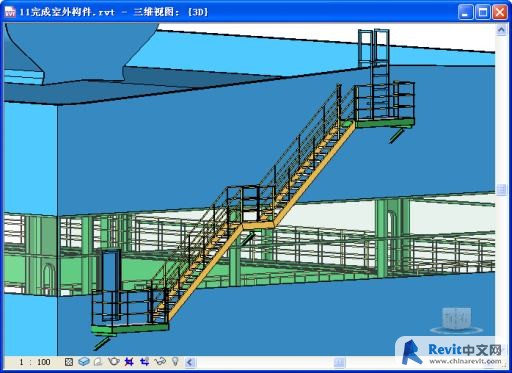Toggle the Shadows icon in view control bar
Image resolution: width=512 pixels, height=373 pixels.
pos(98,362)
